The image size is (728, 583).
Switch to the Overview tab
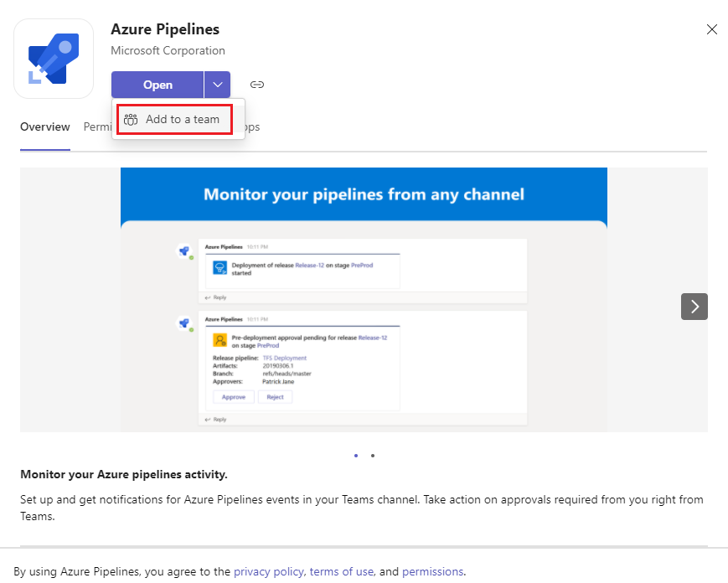coord(45,126)
